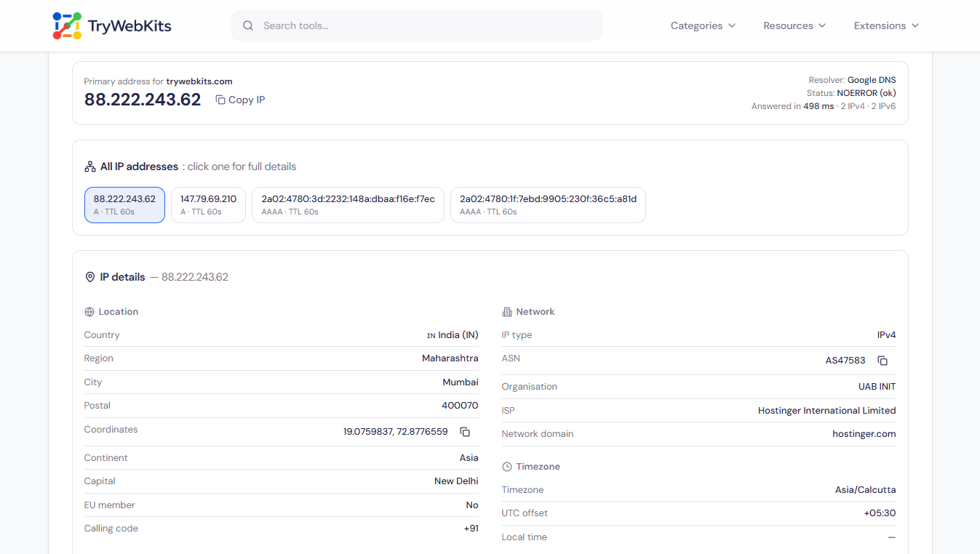Select IP address 88.222.243.62 chip
The image size is (980, 554).
(124, 205)
